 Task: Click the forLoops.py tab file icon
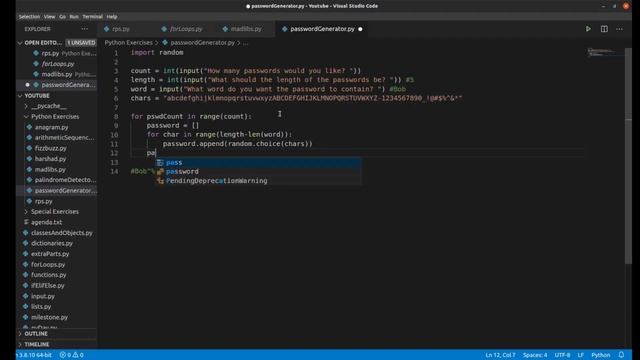(164, 29)
